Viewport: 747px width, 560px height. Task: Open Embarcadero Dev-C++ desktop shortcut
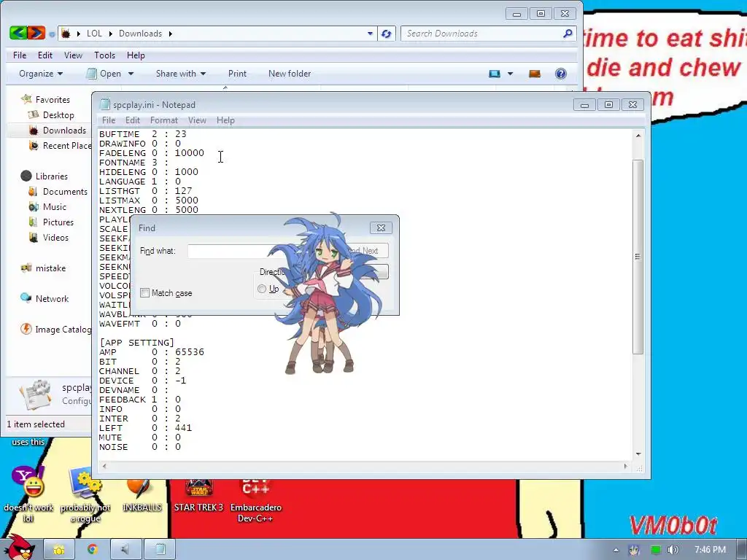[256, 501]
